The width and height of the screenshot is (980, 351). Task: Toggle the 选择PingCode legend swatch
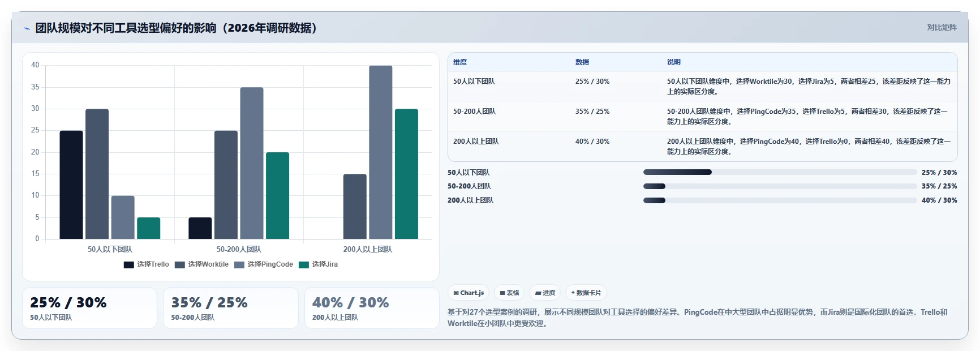(239, 264)
